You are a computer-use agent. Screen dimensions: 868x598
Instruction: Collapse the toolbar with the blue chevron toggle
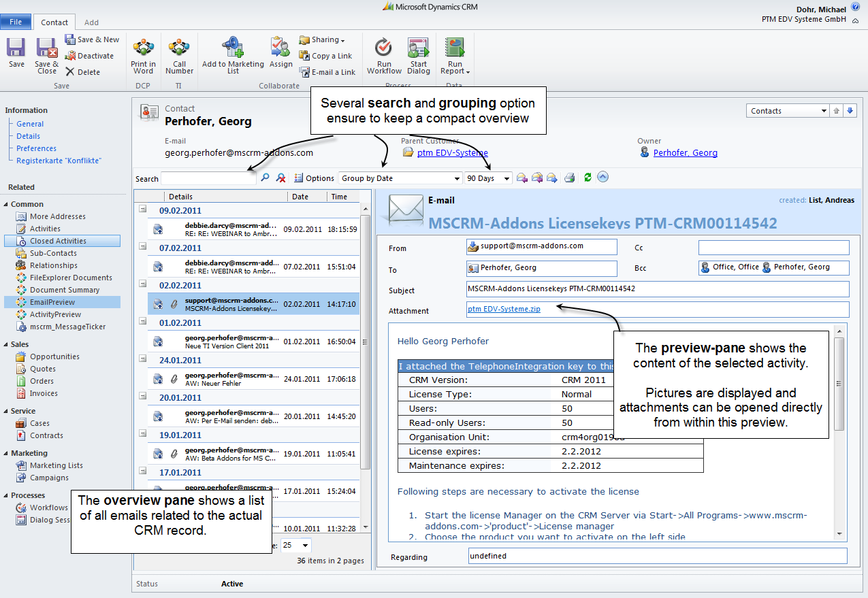603,178
